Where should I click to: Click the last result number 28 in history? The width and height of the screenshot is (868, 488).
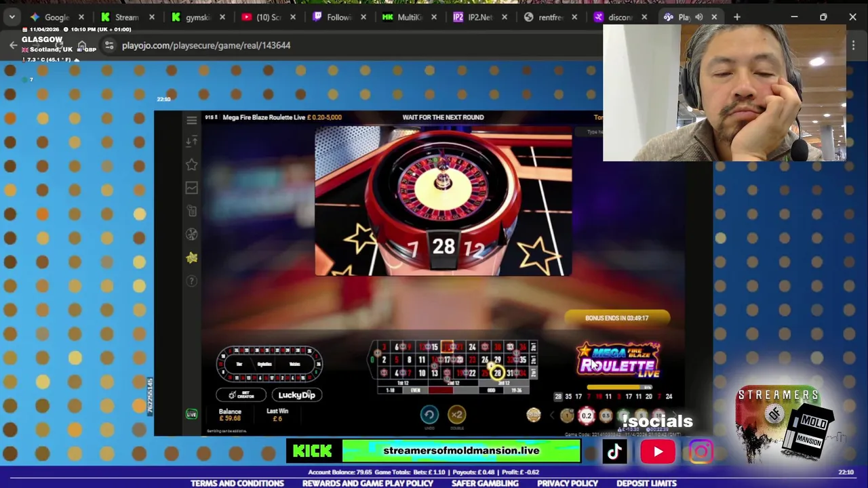(x=558, y=396)
